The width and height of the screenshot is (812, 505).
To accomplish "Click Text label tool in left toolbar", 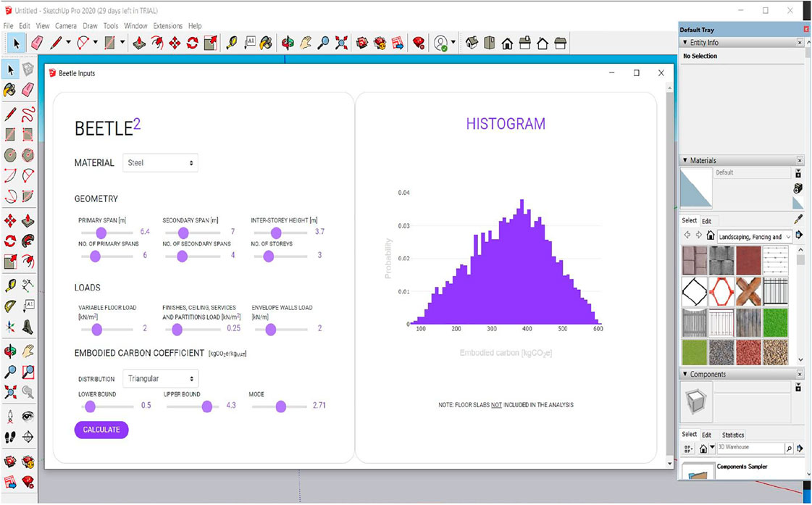I will click(28, 306).
